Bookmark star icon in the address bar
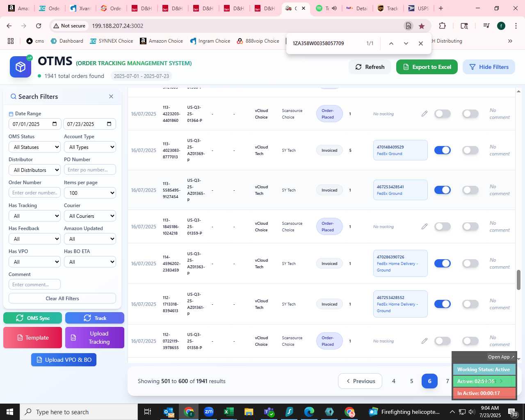This screenshot has height=420, width=525. 422,26
